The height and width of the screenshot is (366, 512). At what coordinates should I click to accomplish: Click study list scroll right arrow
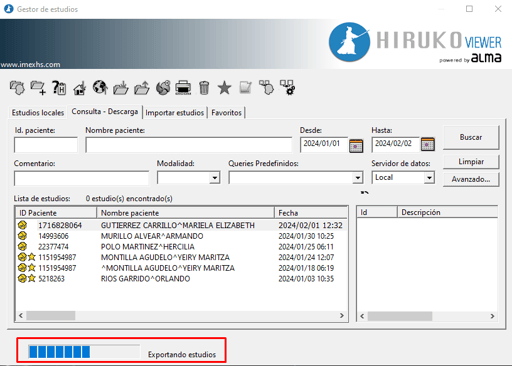(x=342, y=315)
